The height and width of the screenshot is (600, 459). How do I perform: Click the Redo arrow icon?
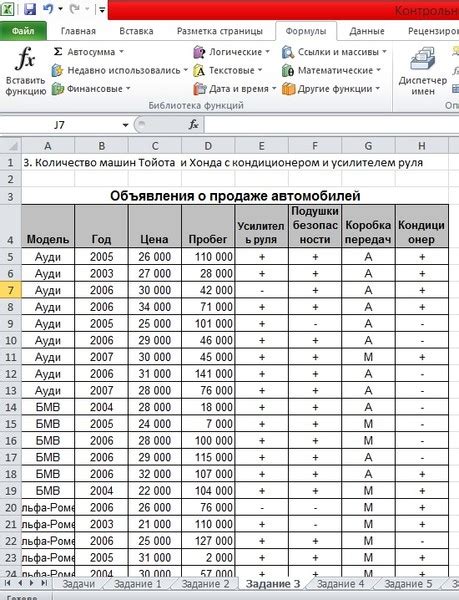click(74, 9)
